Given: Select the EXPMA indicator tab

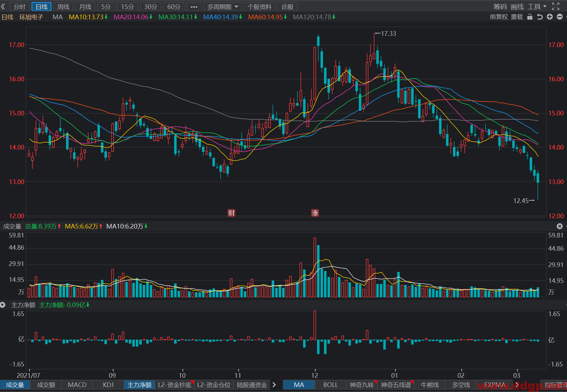Looking at the screenshot, I should click(495, 385).
